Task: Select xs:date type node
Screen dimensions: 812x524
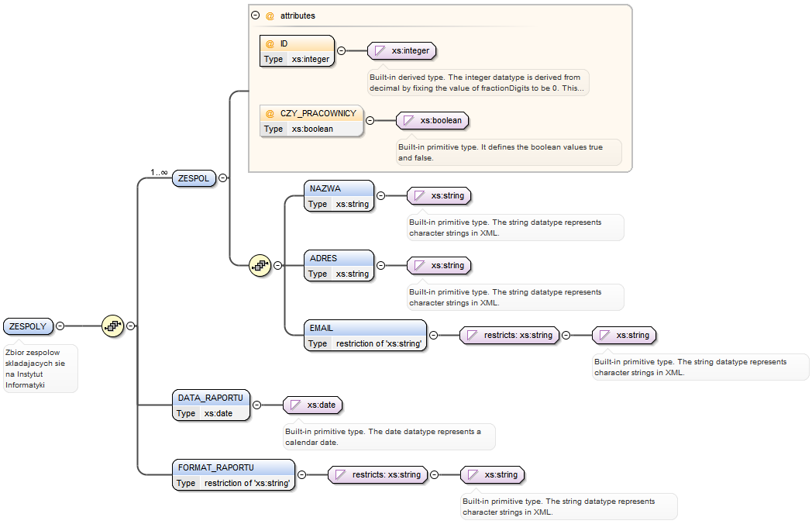Action: click(313, 405)
